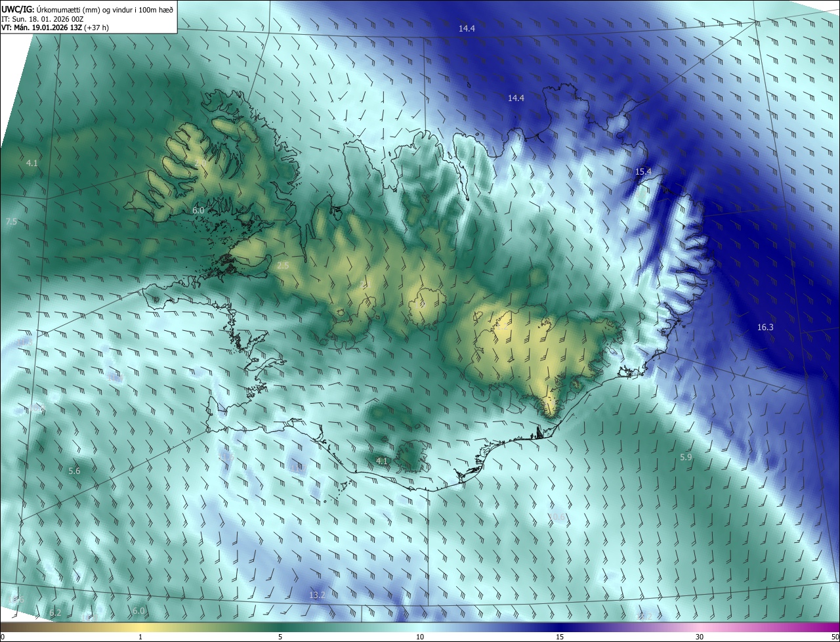Click the colorbar tick label 50
Image resolution: width=840 pixels, height=642 pixels.
pyautogui.click(x=835, y=637)
